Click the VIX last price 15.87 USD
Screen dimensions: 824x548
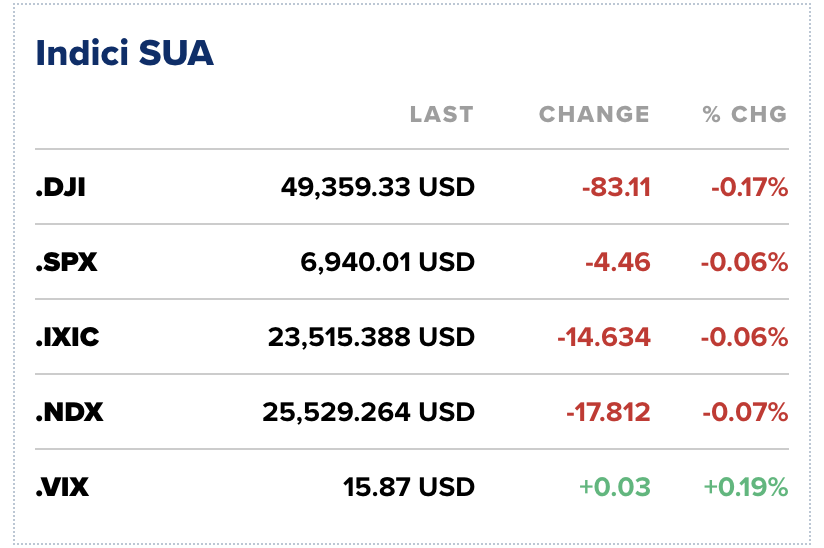click(407, 487)
